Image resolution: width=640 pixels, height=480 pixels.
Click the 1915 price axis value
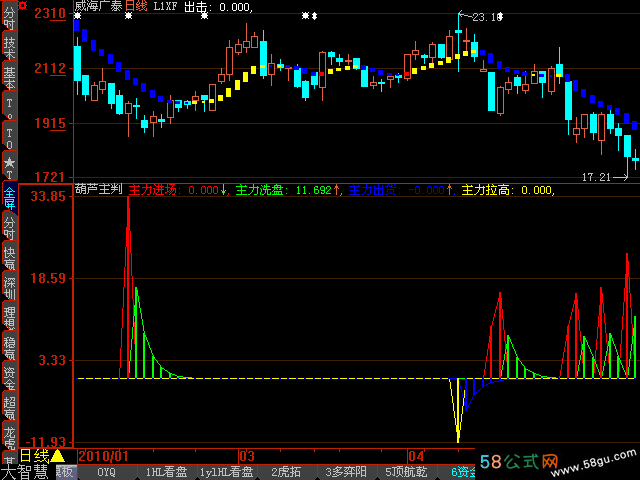pos(50,123)
